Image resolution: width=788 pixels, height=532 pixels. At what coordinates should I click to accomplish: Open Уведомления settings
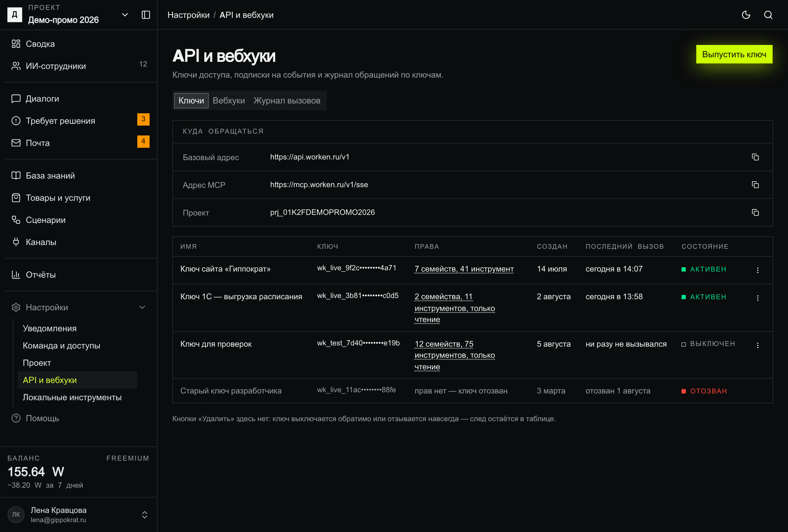pos(77,328)
